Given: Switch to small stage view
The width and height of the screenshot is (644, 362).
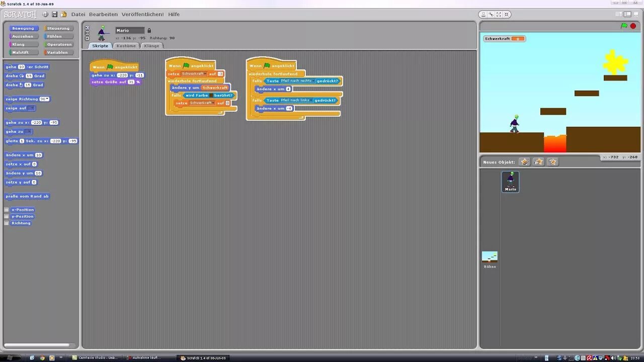Looking at the screenshot, I should pos(618,14).
